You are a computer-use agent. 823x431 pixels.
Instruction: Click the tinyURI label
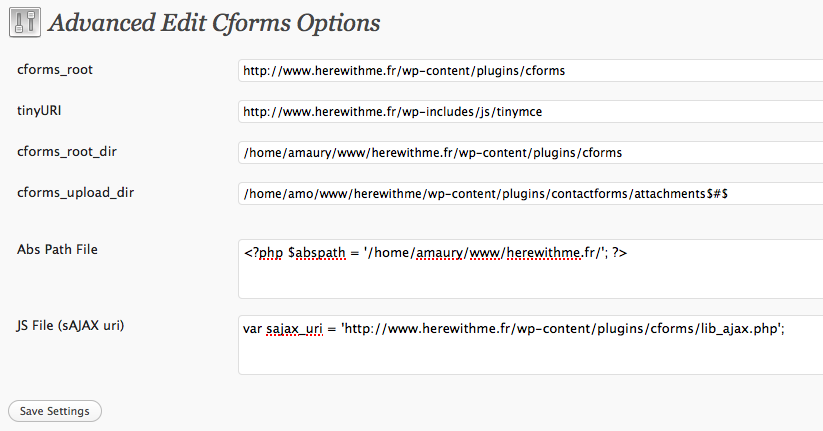(x=39, y=111)
